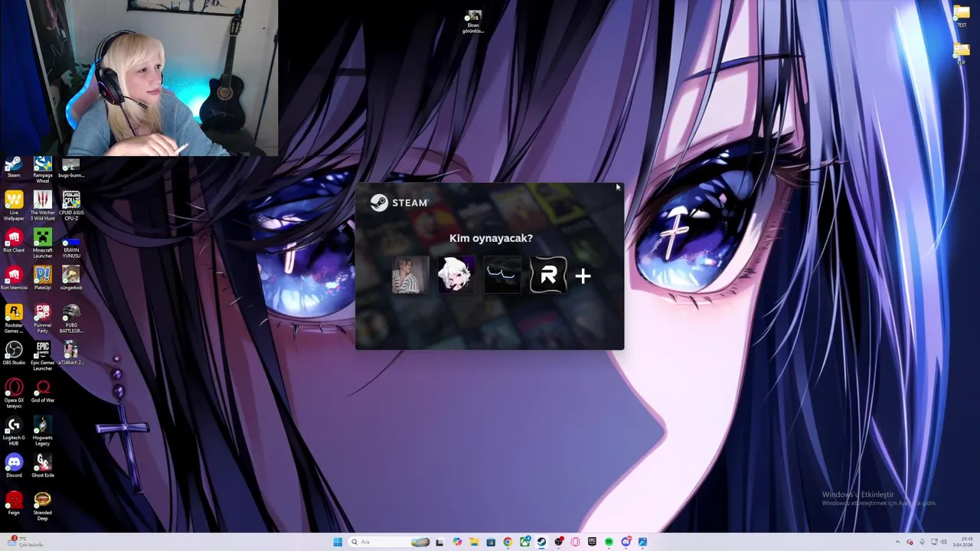Open the a7246dcf-2... image file

71,354
